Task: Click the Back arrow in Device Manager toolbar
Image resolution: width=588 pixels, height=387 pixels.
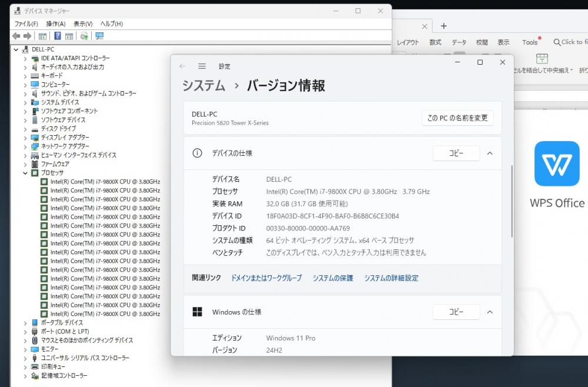Action: coord(16,36)
